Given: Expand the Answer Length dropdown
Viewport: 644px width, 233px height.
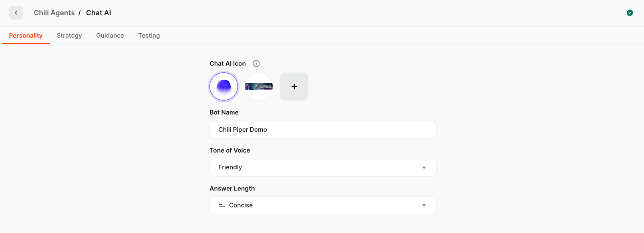Looking at the screenshot, I should coord(323,205).
